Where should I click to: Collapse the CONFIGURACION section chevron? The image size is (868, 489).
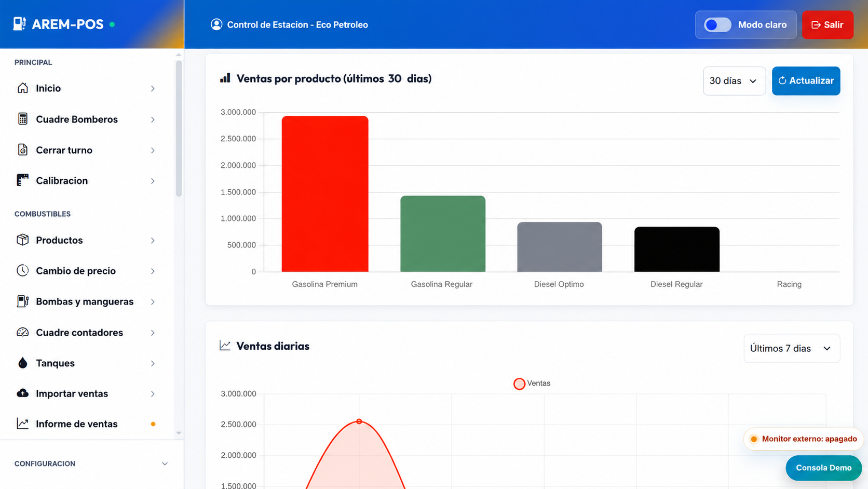[x=165, y=464]
